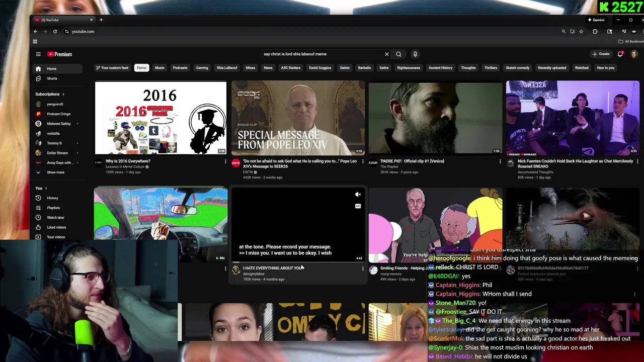Viewport: 644px width, 362px height.
Task: Open Your custom feed chip
Action: coord(112,68)
